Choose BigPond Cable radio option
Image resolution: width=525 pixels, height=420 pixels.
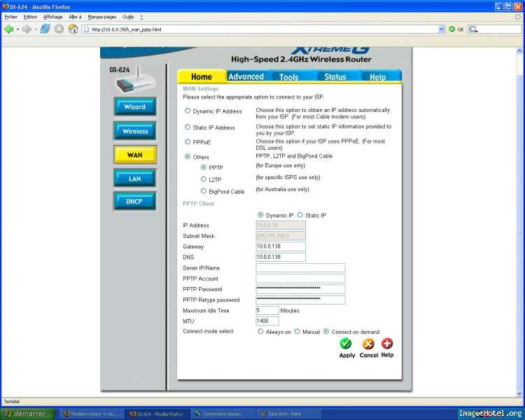203,191
